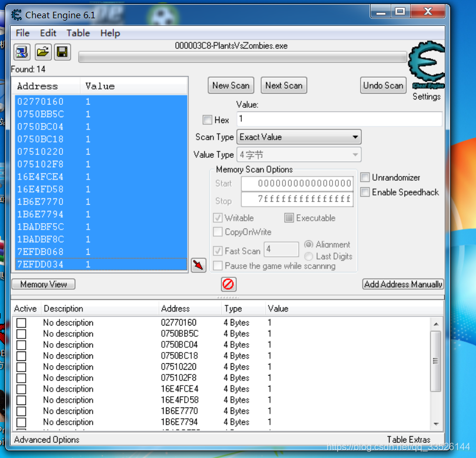Activate checkbox for address 0750BB5C row
Image resolution: width=476 pixels, height=458 pixels.
coord(21,333)
